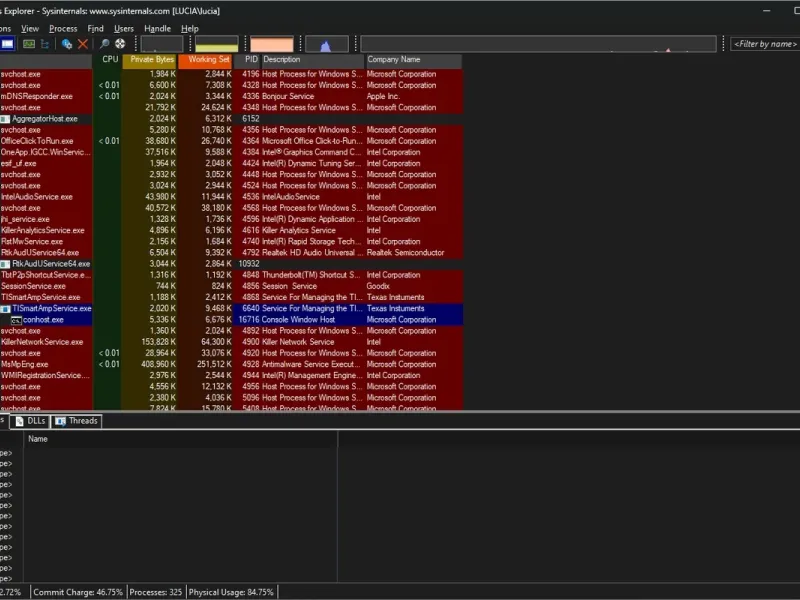
Task: Click the 408,960 K private bytes value
Action: 158,365
